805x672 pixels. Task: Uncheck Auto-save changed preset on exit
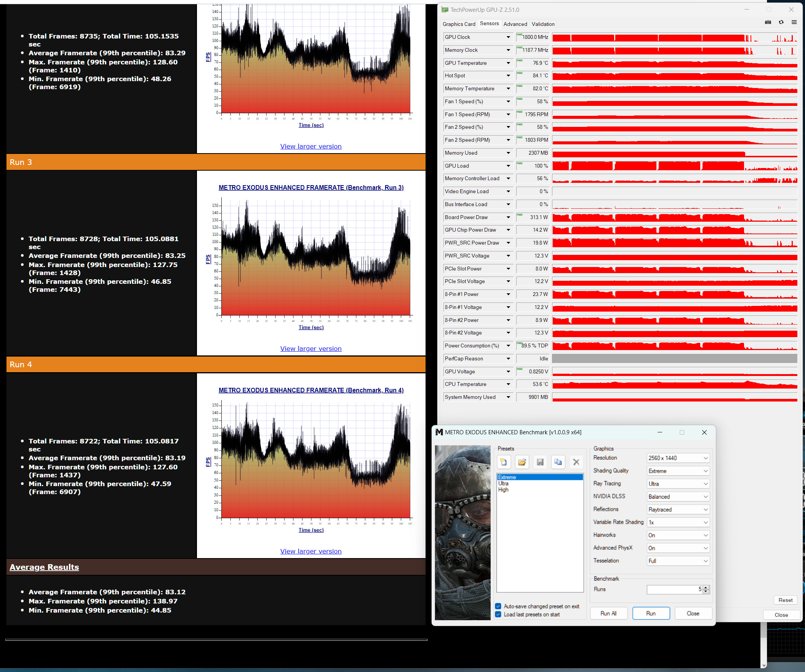[x=498, y=606]
